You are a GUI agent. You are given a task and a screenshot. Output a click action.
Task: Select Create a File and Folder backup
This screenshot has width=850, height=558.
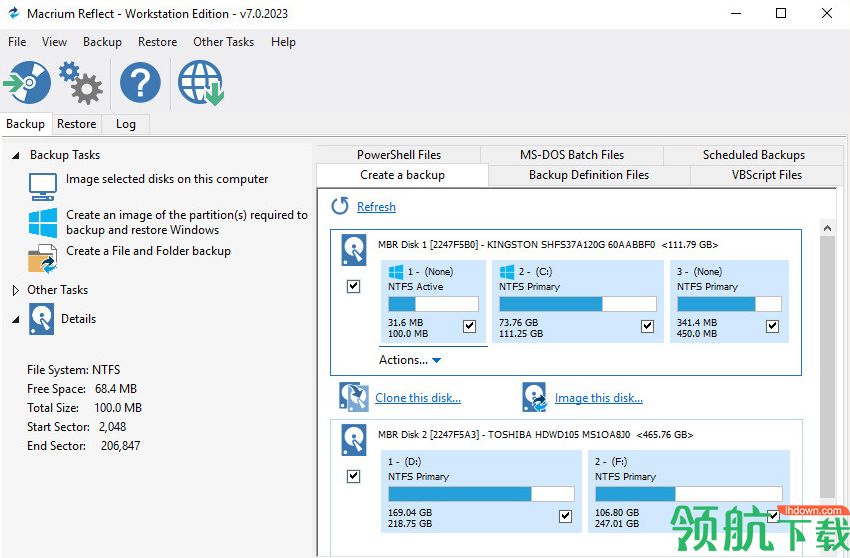149,251
